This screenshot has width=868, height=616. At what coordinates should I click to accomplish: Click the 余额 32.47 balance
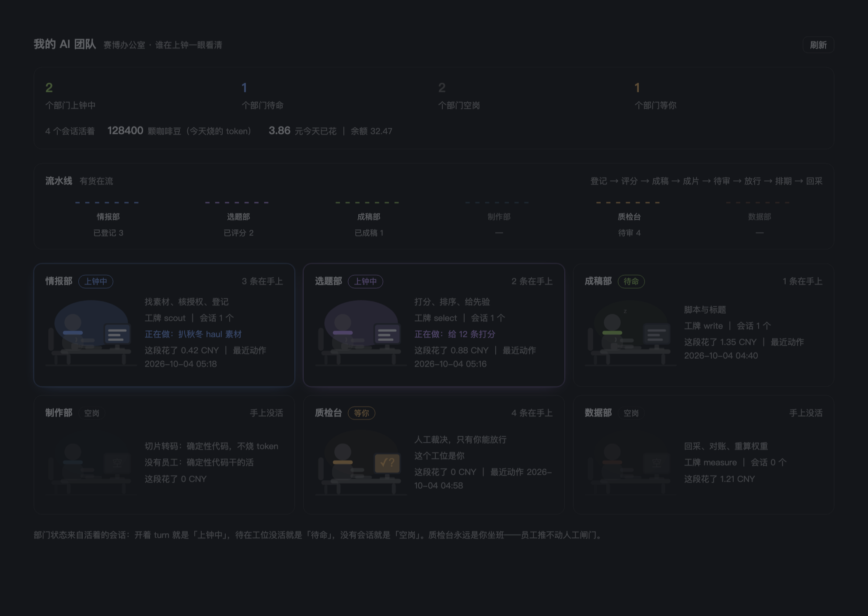coord(371,131)
